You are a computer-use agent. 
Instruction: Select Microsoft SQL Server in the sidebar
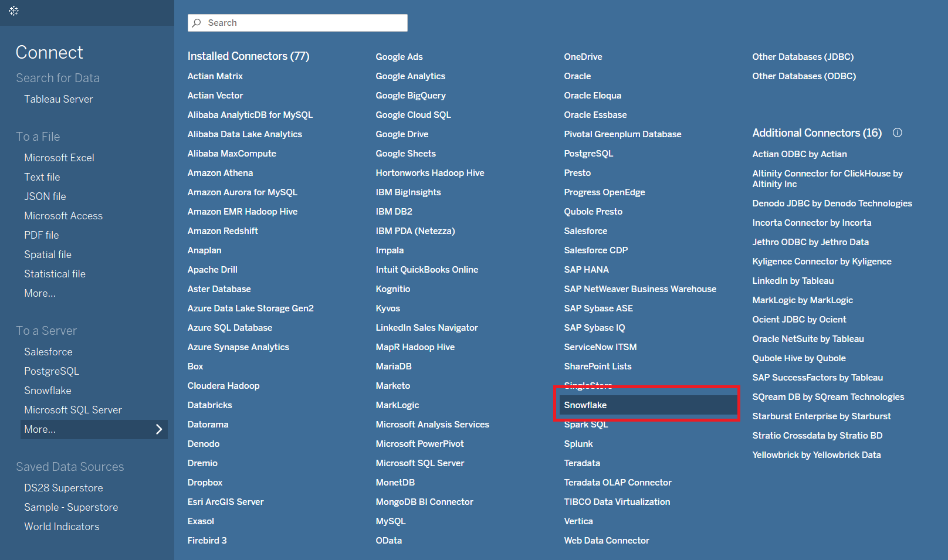point(73,410)
